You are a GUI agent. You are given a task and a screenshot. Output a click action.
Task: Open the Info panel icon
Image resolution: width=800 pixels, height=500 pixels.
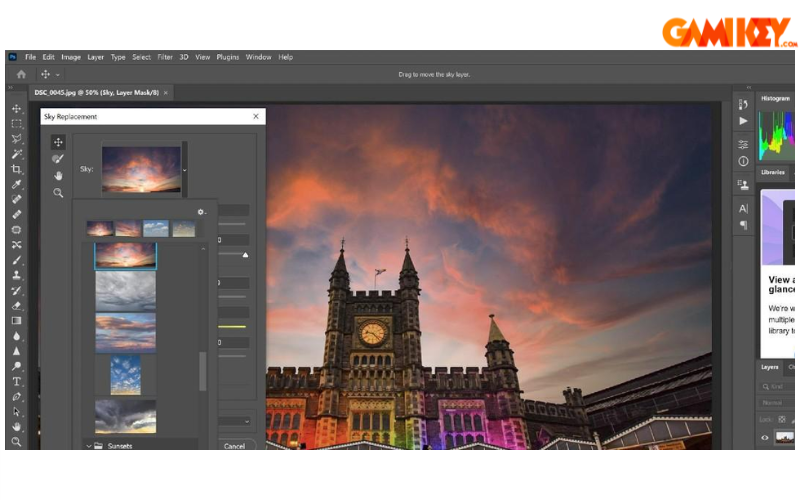coord(743,161)
